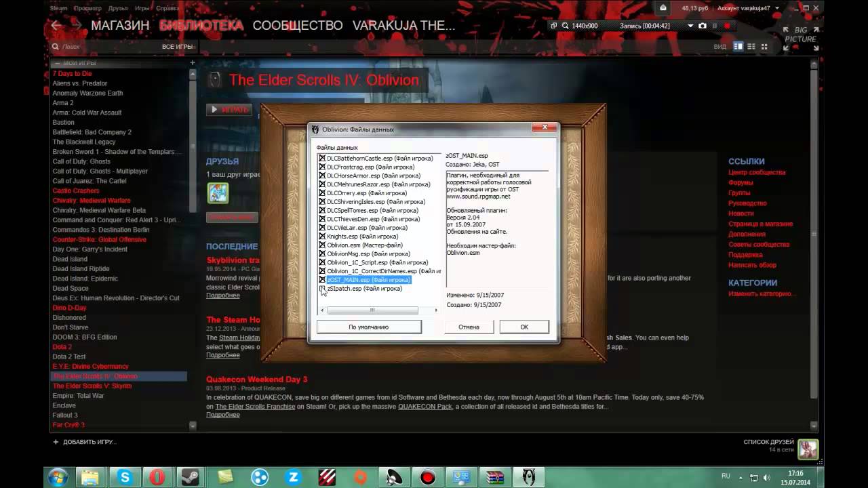Click the network icon in system tray
Image resolution: width=868 pixels, height=488 pixels.
[x=754, y=478]
